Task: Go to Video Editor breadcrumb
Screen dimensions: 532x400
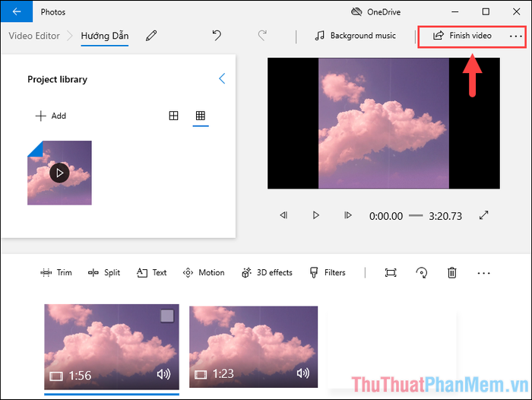Action: pyautogui.click(x=34, y=36)
